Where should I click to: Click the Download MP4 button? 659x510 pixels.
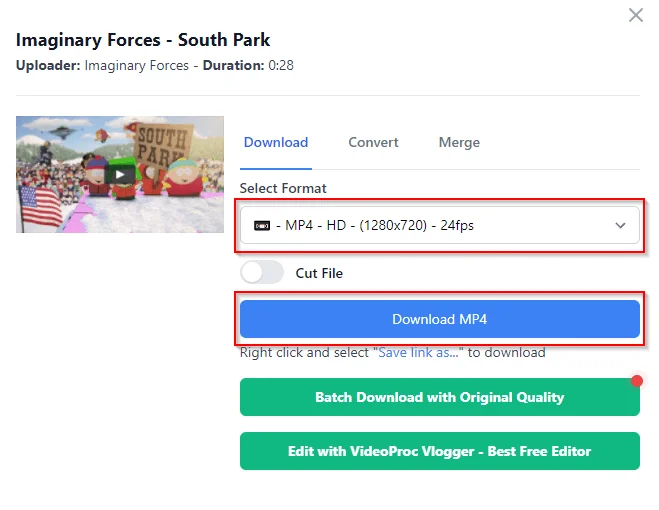[440, 319]
